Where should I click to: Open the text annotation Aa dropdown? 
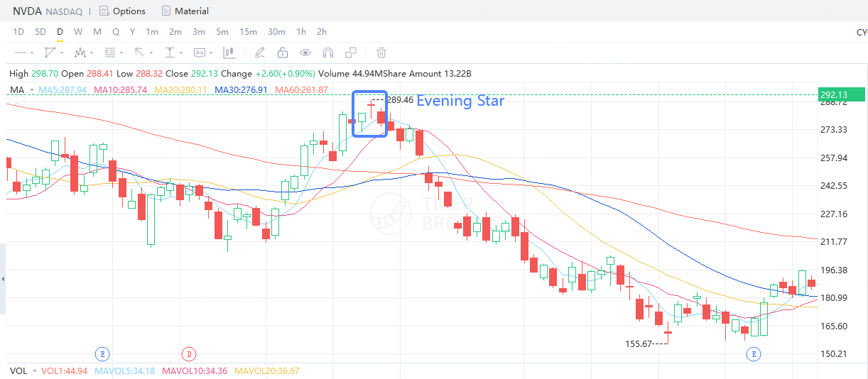click(202, 53)
